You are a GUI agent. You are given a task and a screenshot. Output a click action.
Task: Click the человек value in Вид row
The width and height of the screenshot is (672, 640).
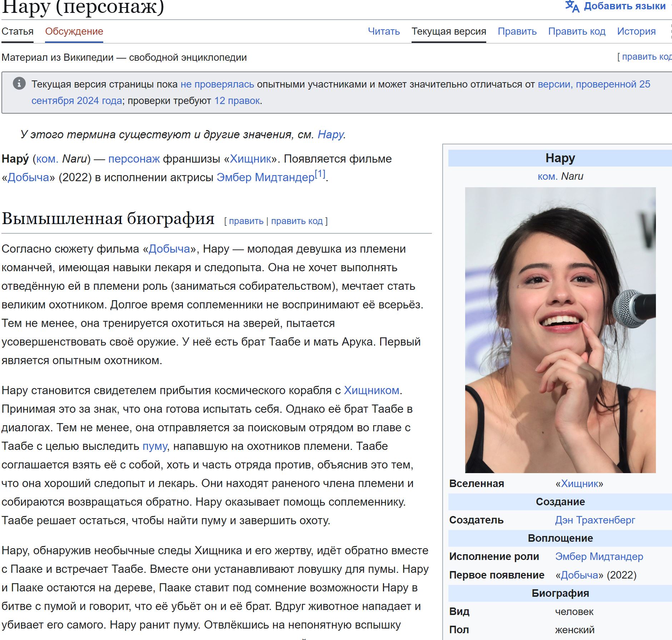click(x=574, y=612)
